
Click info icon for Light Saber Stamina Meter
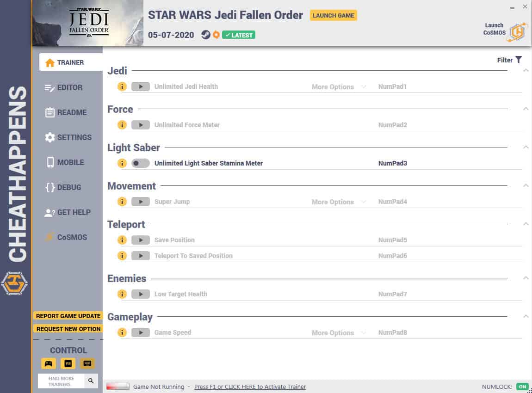pyautogui.click(x=122, y=163)
